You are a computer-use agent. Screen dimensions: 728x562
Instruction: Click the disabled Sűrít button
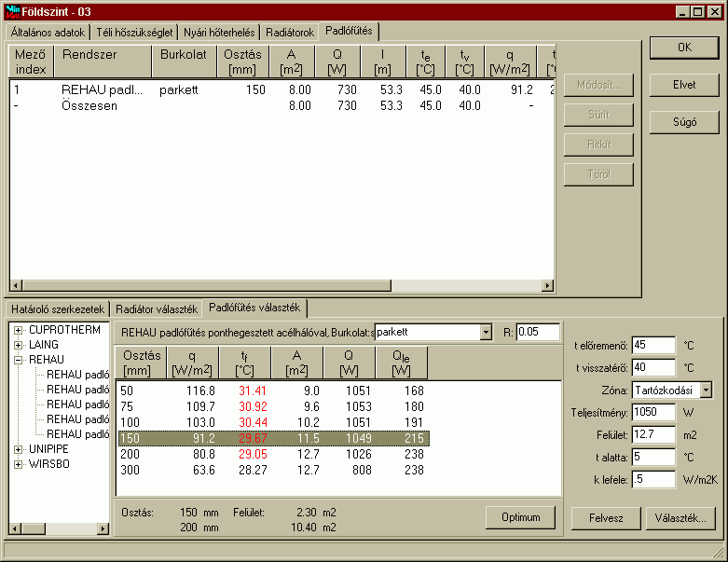[598, 115]
